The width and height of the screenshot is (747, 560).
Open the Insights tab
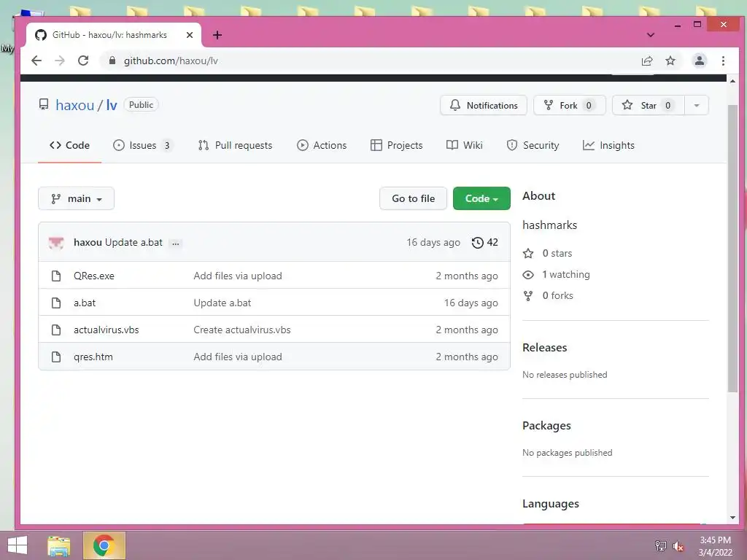609,145
